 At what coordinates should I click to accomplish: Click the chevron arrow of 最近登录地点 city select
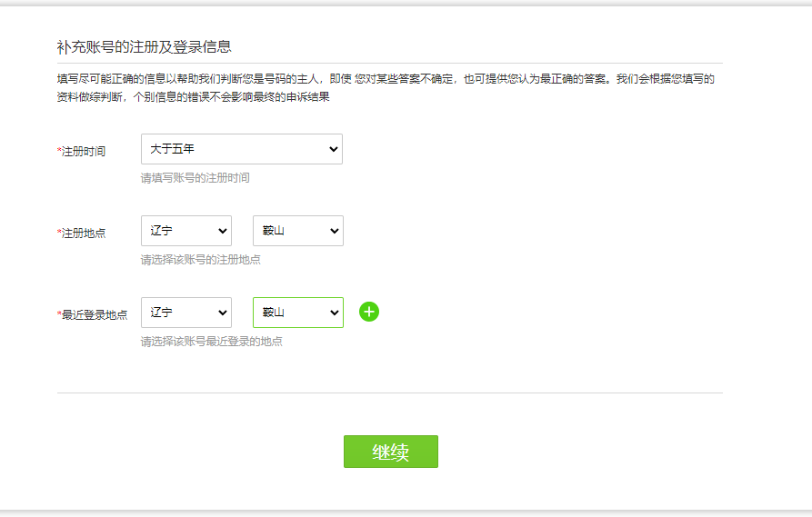click(x=331, y=313)
